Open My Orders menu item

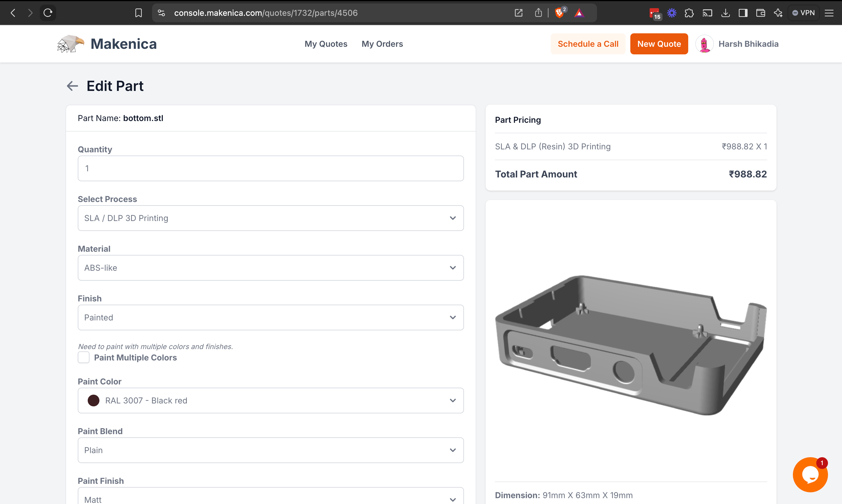pyautogui.click(x=382, y=43)
